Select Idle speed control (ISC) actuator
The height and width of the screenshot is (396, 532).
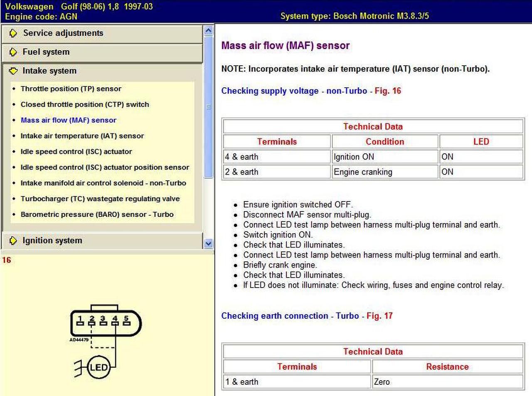tap(76, 152)
